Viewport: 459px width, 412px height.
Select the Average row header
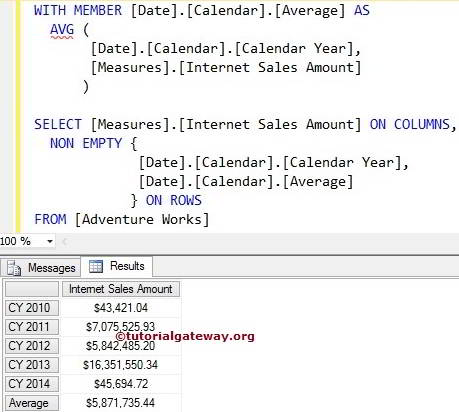(32, 403)
